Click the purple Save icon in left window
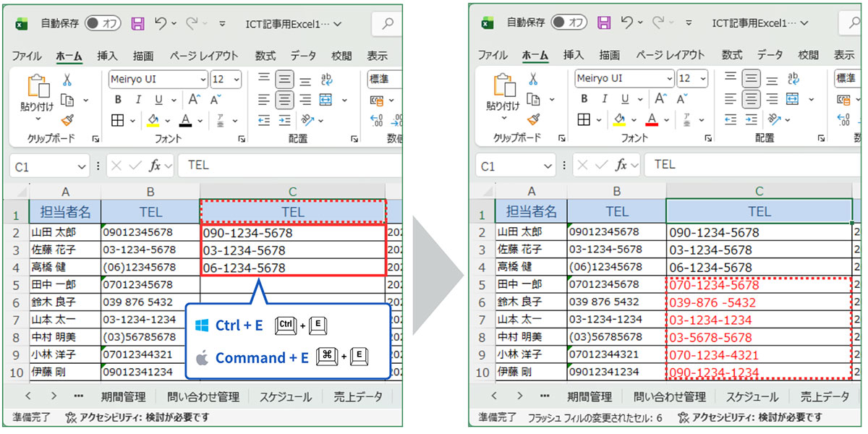Viewport: 868px width, 434px height. [137, 23]
